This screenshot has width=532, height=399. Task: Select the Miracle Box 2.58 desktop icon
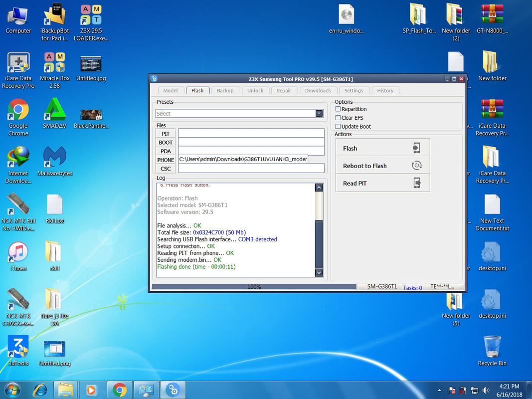pyautogui.click(x=55, y=70)
